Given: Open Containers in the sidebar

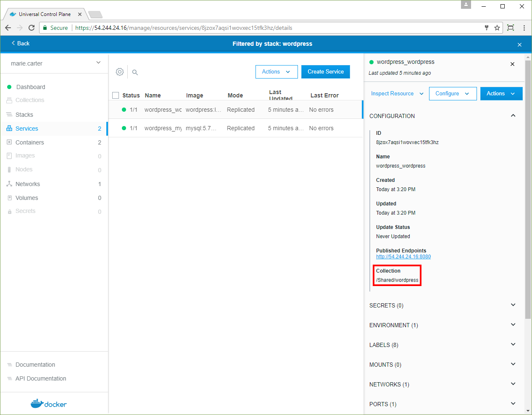Looking at the screenshot, I should click(x=29, y=142).
